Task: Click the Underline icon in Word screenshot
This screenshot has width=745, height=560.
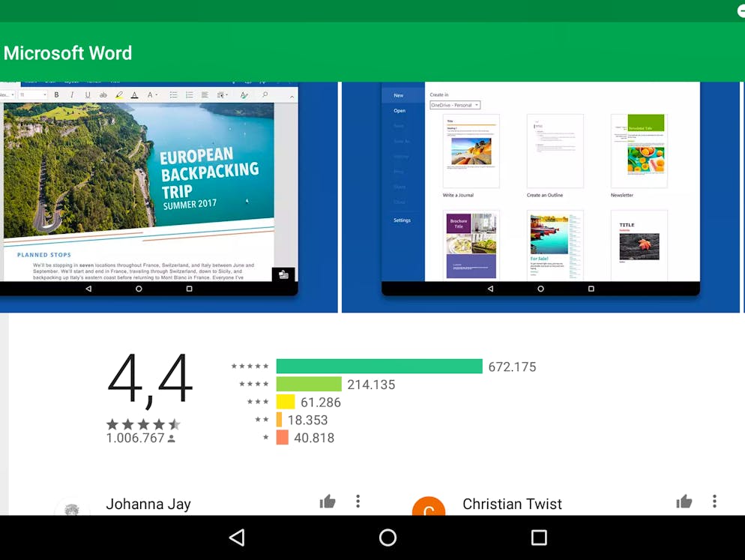Action: click(x=88, y=94)
